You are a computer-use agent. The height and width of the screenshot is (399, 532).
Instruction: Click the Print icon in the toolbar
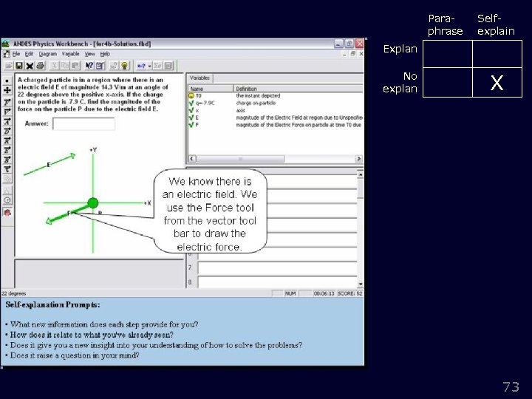(41, 66)
